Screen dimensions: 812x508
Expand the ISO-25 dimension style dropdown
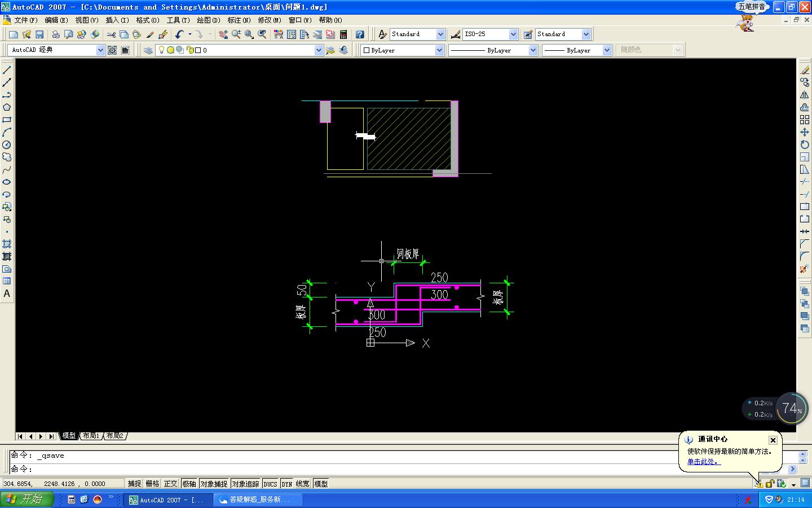click(x=513, y=34)
